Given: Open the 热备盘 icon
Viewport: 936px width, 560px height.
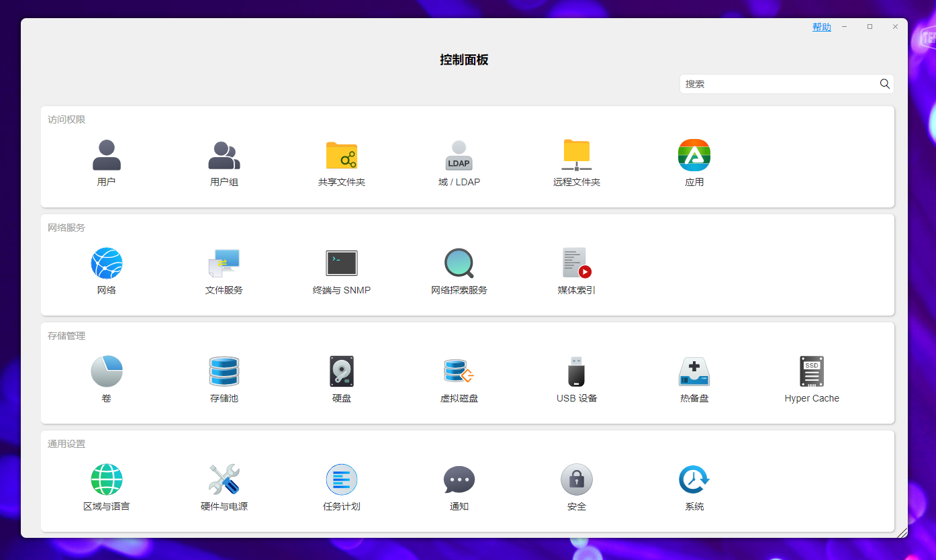Looking at the screenshot, I should 694,371.
